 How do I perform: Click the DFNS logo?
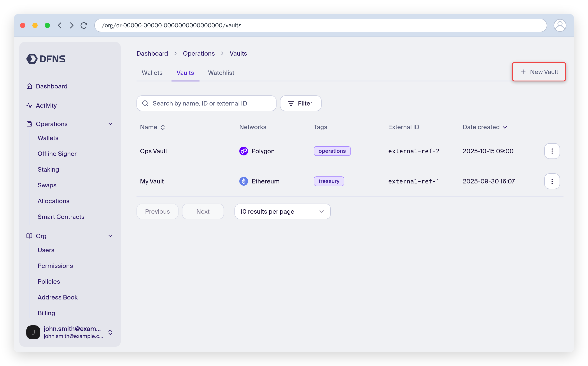pos(46,59)
